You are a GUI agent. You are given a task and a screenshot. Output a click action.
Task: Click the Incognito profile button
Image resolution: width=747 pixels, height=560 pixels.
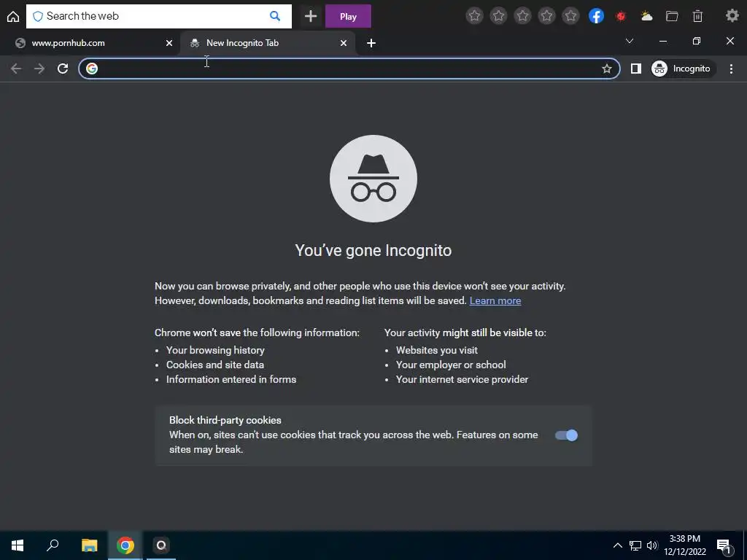click(x=683, y=69)
